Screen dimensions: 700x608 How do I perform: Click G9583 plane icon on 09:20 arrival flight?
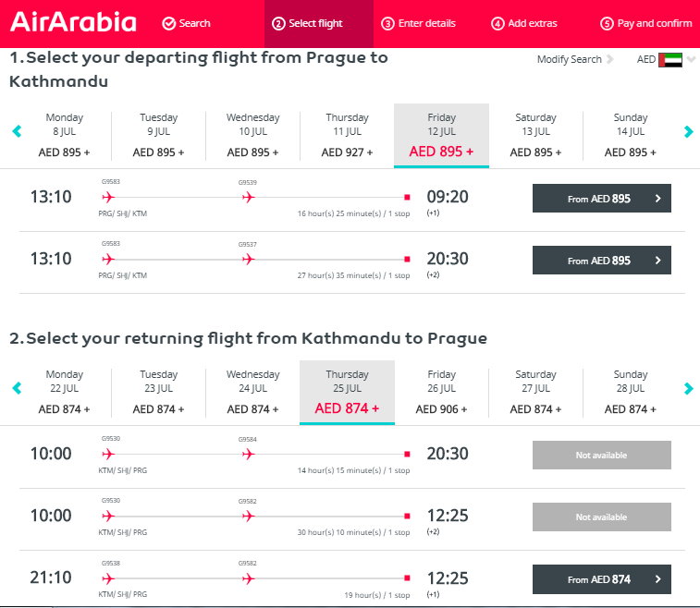(x=108, y=197)
